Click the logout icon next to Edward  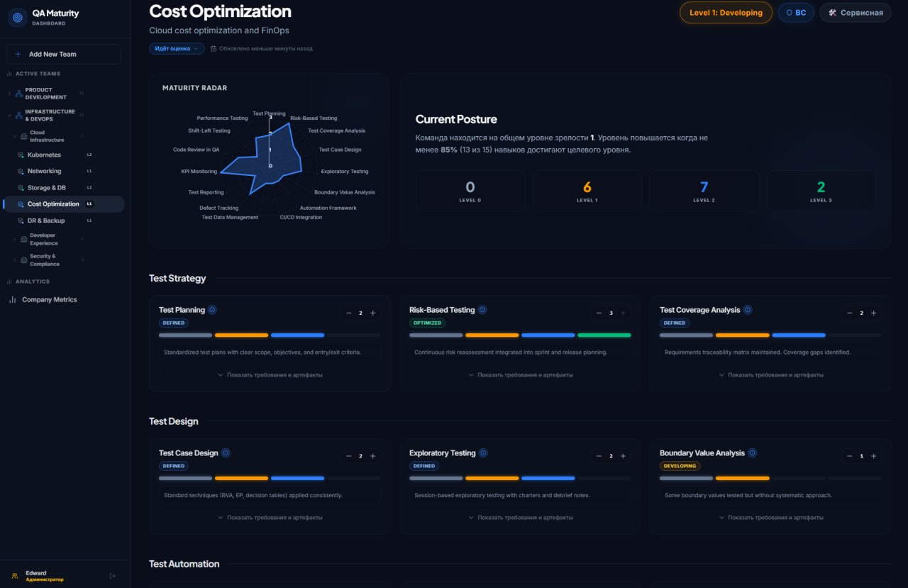point(113,576)
